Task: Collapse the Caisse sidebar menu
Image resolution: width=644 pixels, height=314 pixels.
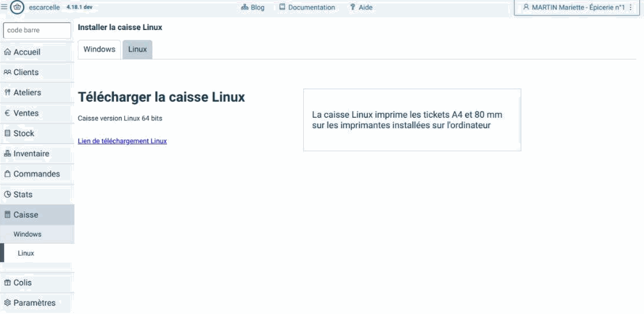Action: [37, 215]
